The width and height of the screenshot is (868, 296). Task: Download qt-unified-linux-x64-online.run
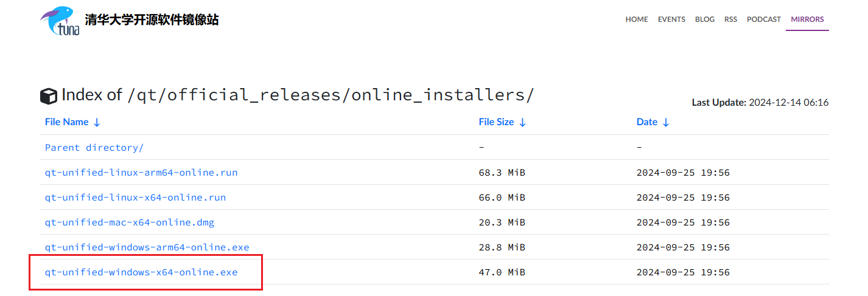[135, 198]
